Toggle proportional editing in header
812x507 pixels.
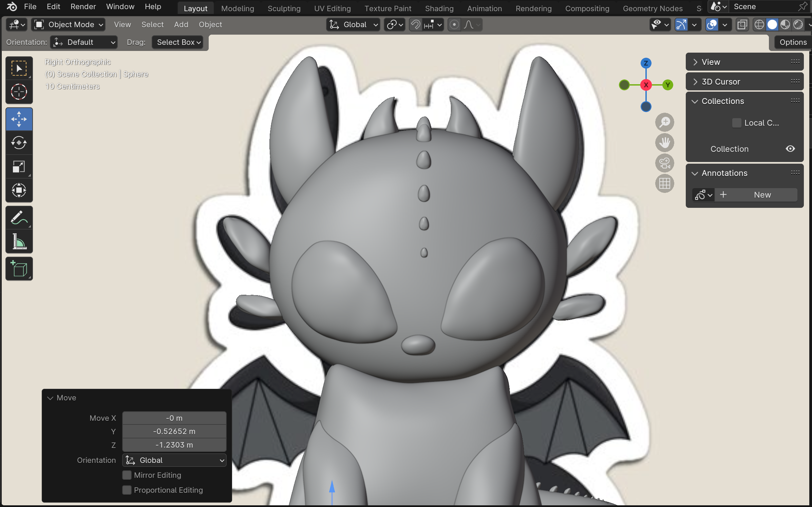(x=454, y=24)
